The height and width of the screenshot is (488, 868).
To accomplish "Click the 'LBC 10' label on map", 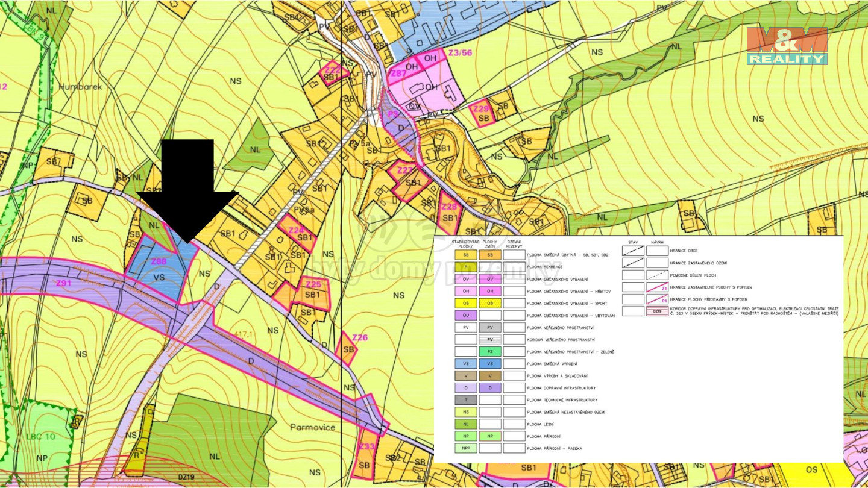I will 40,436.
